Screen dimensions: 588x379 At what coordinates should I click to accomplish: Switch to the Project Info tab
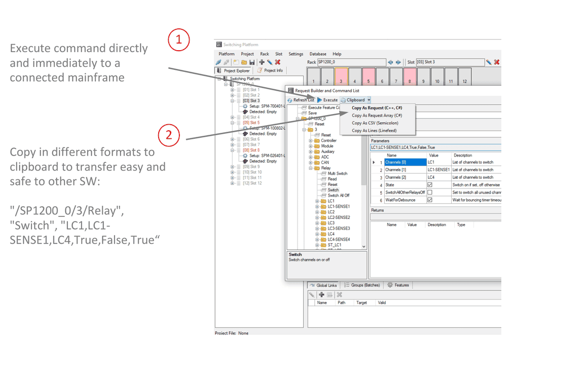[270, 70]
